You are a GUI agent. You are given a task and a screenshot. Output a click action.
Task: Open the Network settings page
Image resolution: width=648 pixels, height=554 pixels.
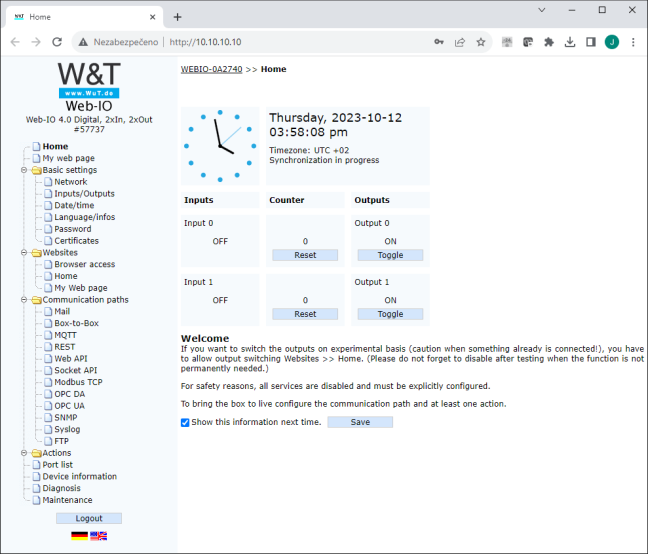[71, 182]
